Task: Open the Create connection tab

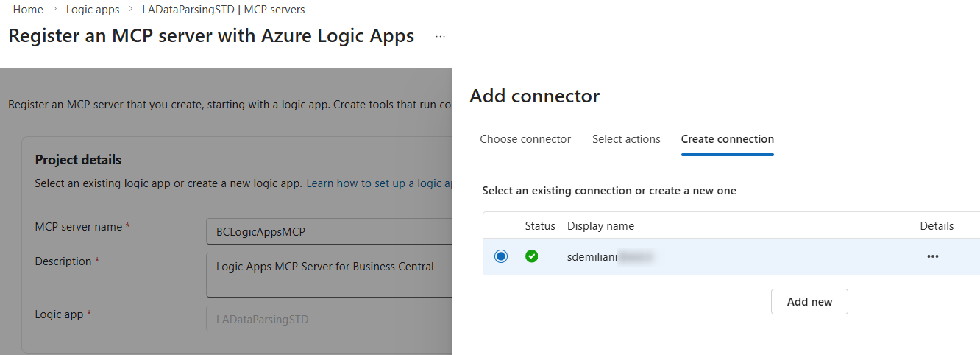Action: (727, 139)
